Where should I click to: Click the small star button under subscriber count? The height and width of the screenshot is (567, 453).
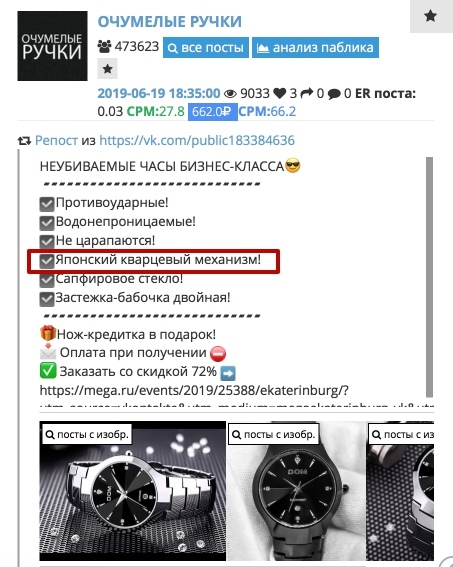pyautogui.click(x=107, y=69)
